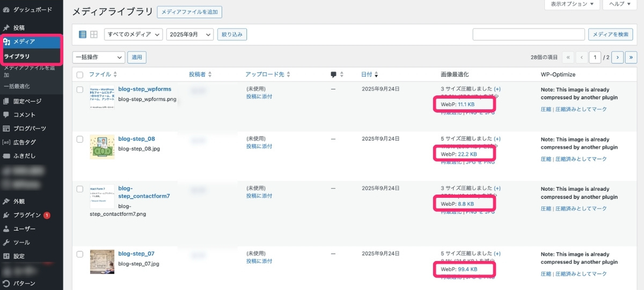Click the 適用 apply button
644x290 pixels.
click(137, 57)
